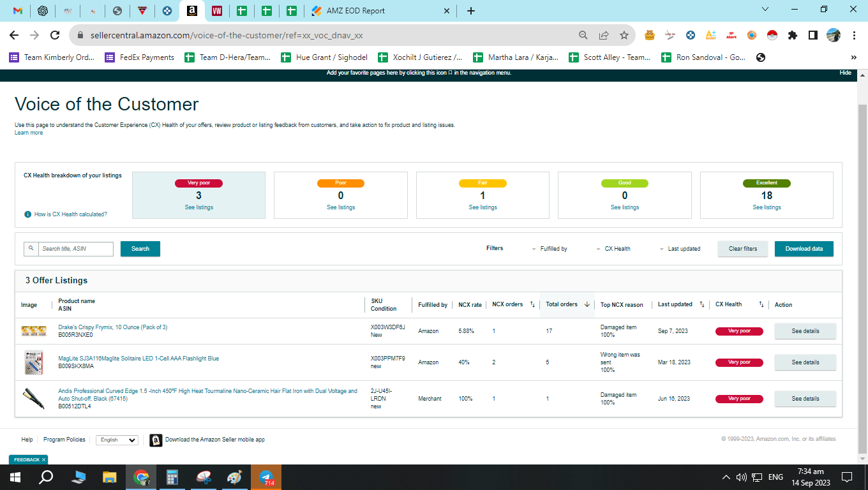868x490 pixels.
Task: Open the Telegram taskbar icon
Action: click(x=266, y=477)
